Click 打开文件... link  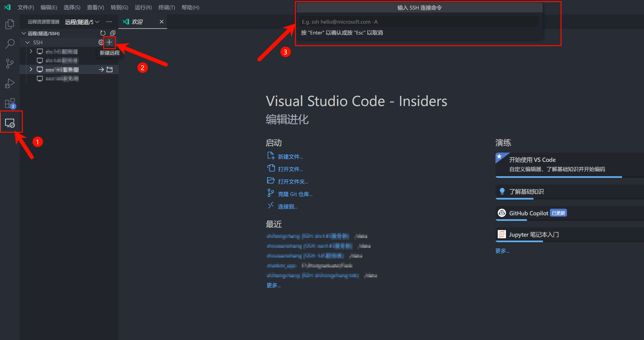291,169
